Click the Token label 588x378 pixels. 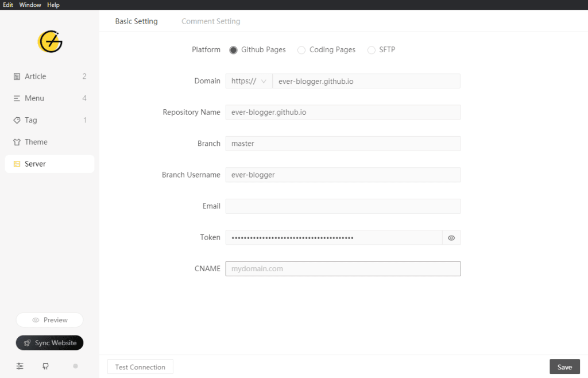pos(210,237)
